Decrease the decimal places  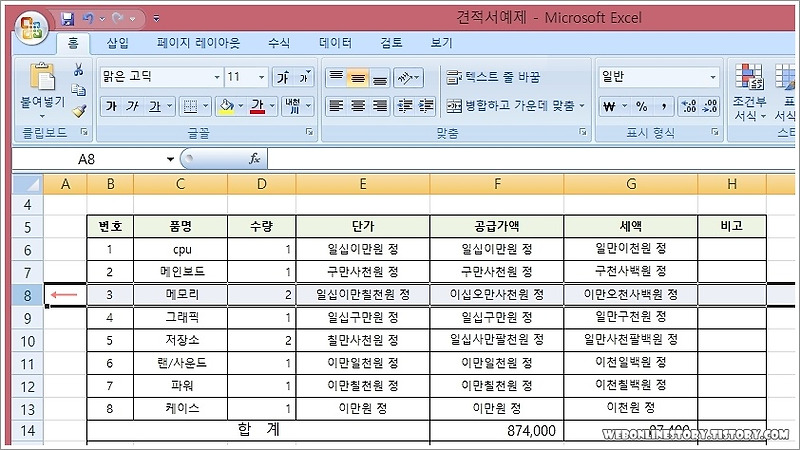[x=710, y=107]
